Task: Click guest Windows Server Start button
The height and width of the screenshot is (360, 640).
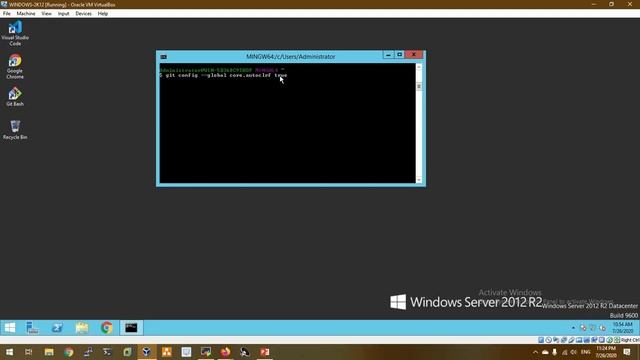Action: (10, 328)
